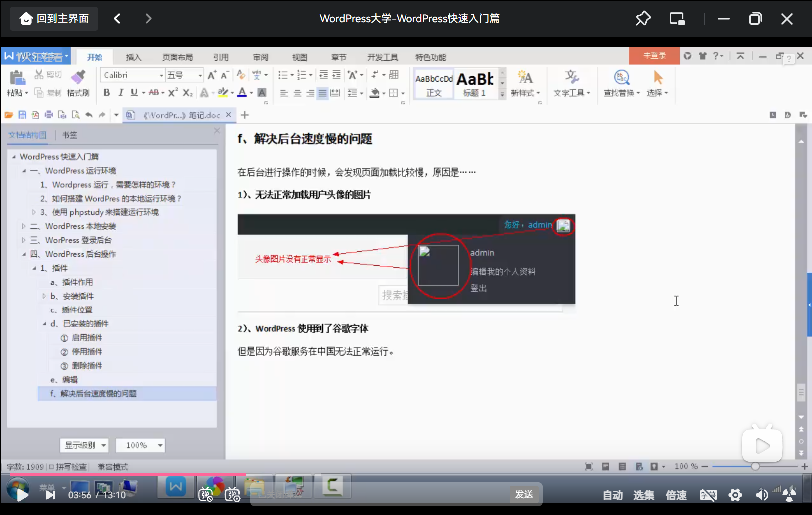Return to main interface 回到主界面
This screenshot has width=812, height=515.
(54, 19)
